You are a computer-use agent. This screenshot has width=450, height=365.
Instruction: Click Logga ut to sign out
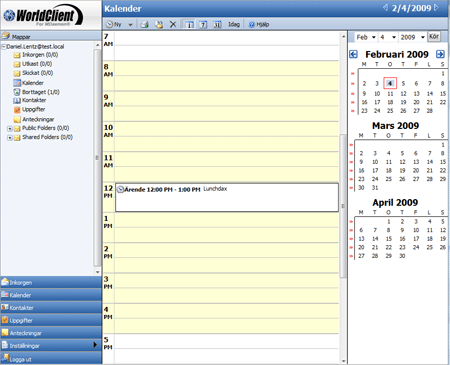(x=51, y=359)
